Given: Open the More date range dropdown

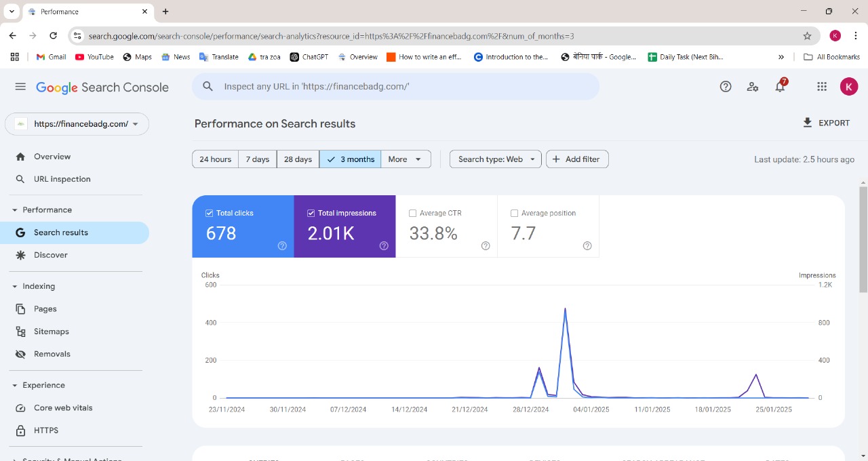Looking at the screenshot, I should point(406,159).
